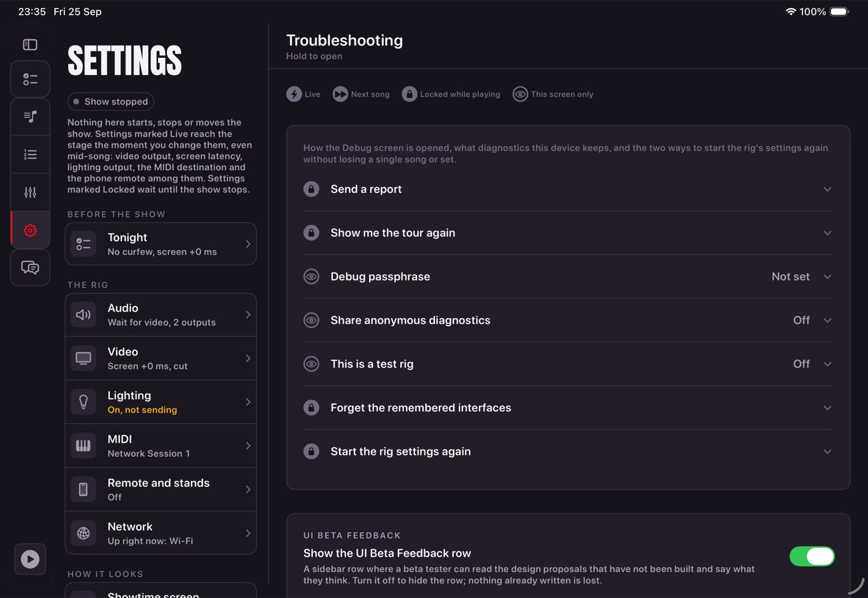Screen dimensions: 868x598
Task: Expand Forget the remembered interfaces row
Action: [568, 408]
